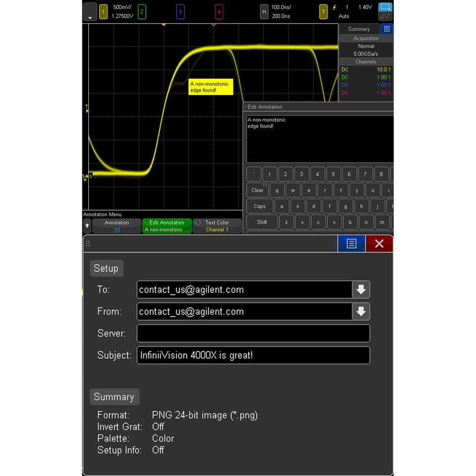This screenshot has width=476, height=476.
Task: Open sidebar list icon next to Summary
Action: coord(387,29)
